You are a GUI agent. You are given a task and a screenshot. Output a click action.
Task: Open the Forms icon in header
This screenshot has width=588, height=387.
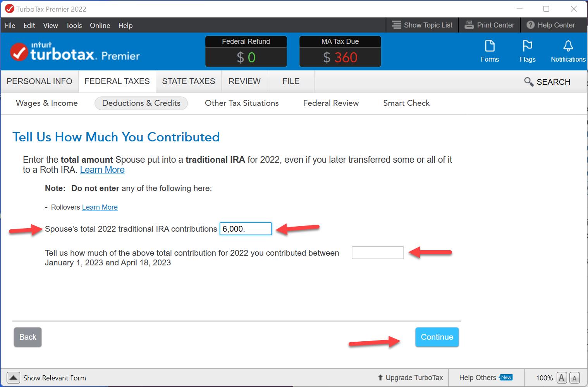point(490,51)
